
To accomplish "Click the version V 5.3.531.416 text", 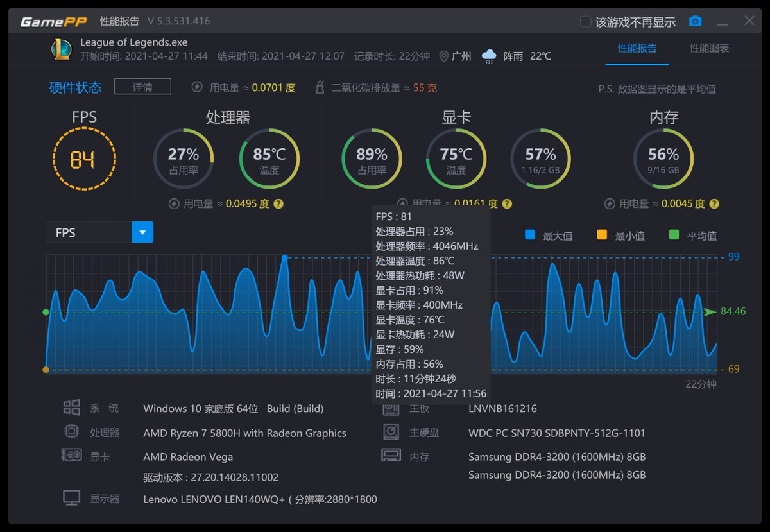I will (179, 21).
